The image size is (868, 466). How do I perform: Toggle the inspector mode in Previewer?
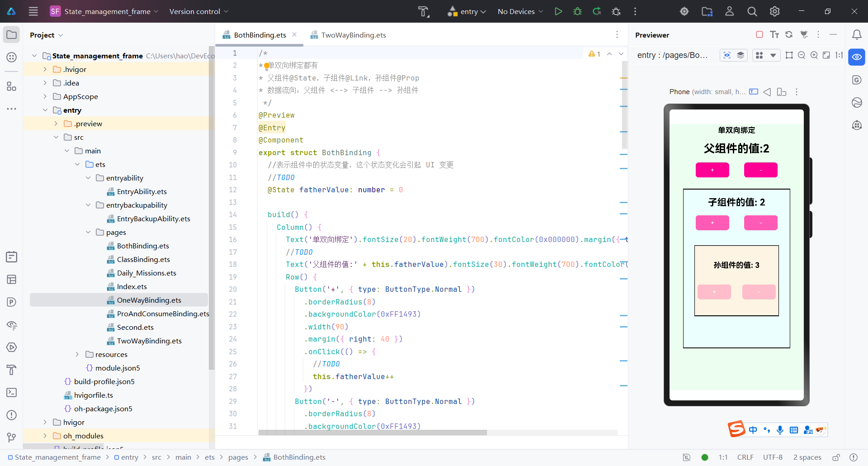tap(727, 55)
